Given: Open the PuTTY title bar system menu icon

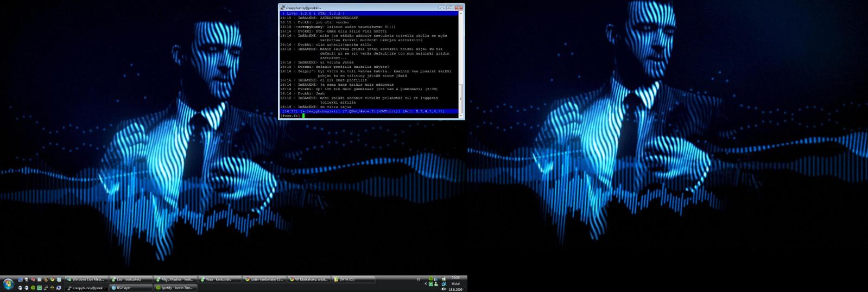Looking at the screenshot, I should click(283, 8).
